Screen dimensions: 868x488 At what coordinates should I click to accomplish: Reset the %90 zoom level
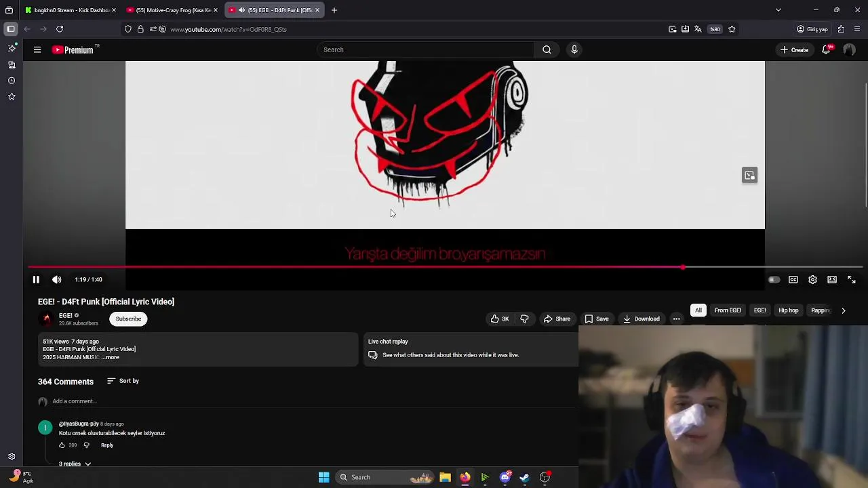[x=715, y=29]
